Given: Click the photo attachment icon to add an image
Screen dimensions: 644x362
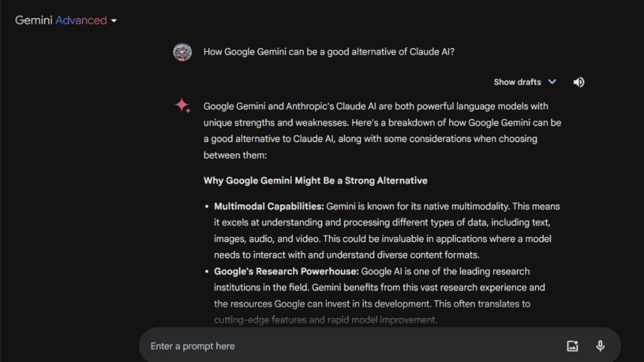Looking at the screenshot, I should point(572,345).
